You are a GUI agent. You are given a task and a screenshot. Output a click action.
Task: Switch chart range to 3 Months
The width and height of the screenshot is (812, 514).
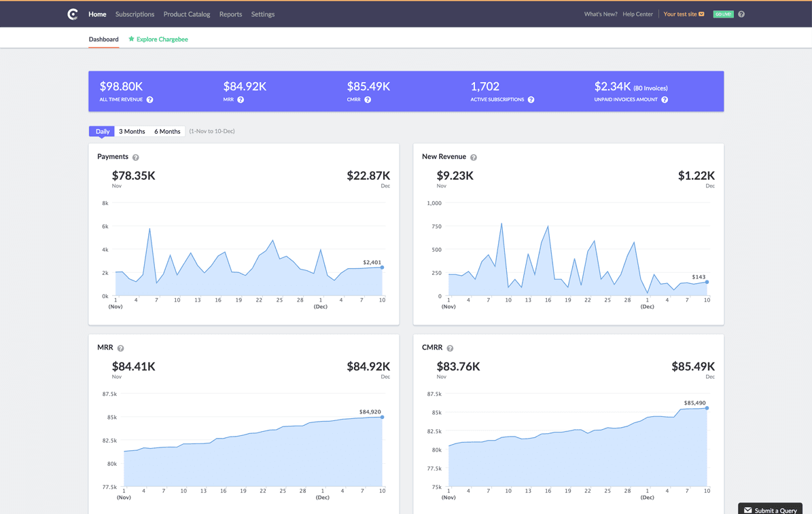132,132
